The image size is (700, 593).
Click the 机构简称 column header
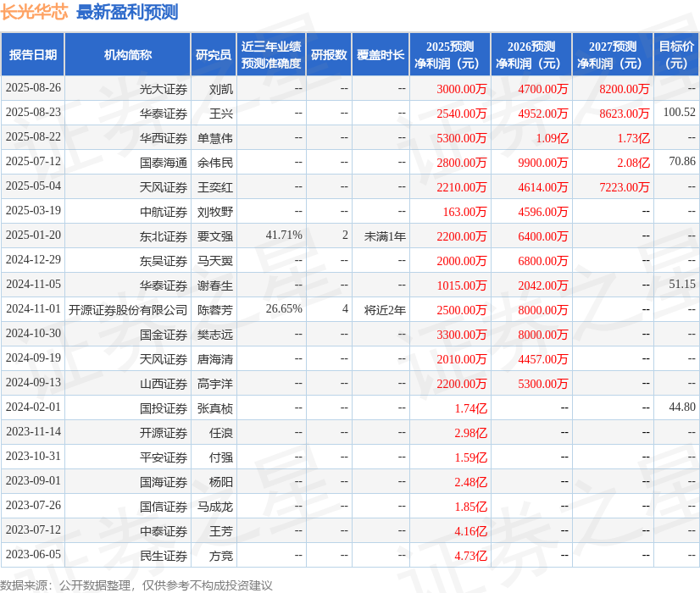click(x=129, y=54)
